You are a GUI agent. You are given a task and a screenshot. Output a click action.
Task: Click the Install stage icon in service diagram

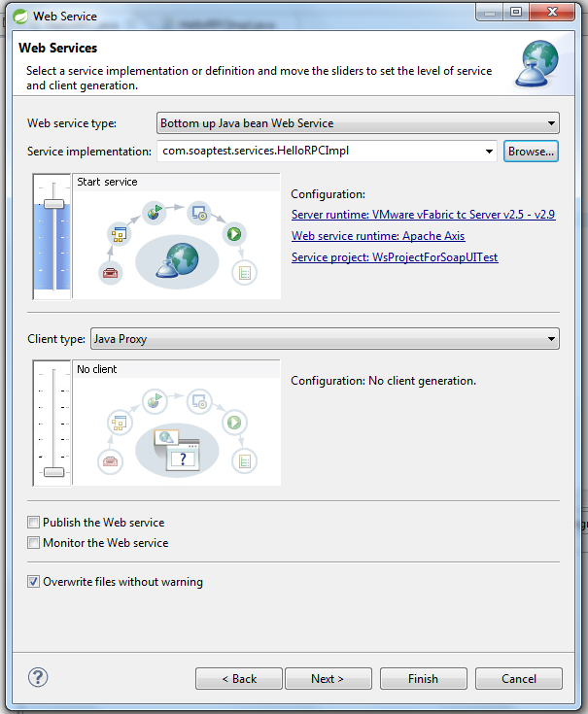coord(199,213)
